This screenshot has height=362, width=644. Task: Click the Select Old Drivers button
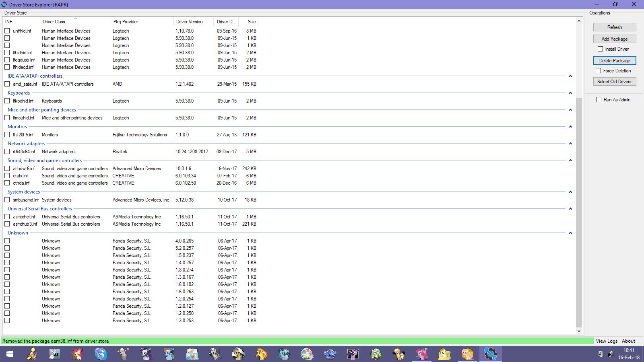(x=615, y=82)
